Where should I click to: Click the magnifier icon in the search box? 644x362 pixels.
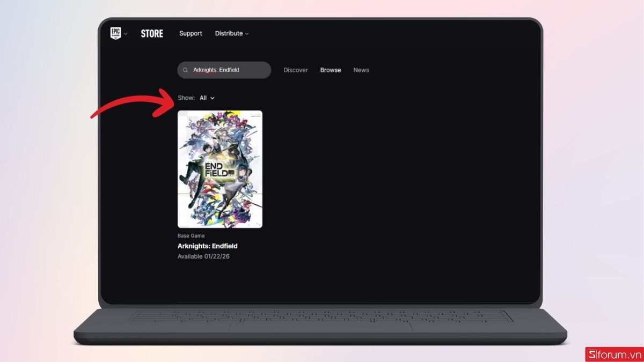pyautogui.click(x=186, y=70)
